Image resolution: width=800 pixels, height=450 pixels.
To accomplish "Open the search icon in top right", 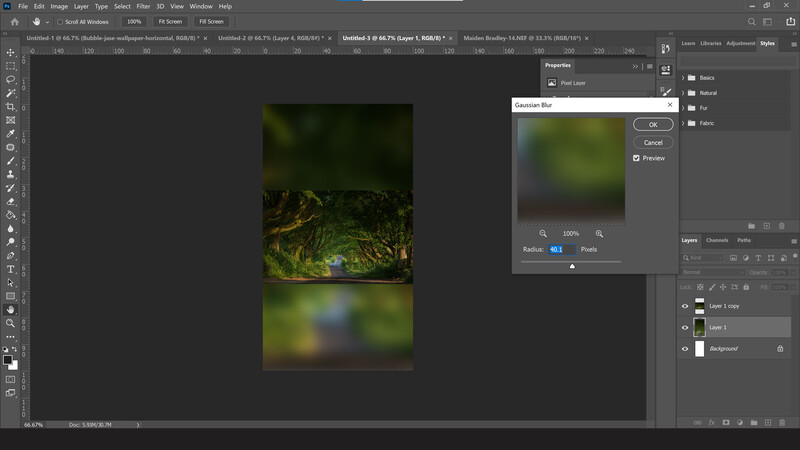I will pyautogui.click(x=752, y=22).
